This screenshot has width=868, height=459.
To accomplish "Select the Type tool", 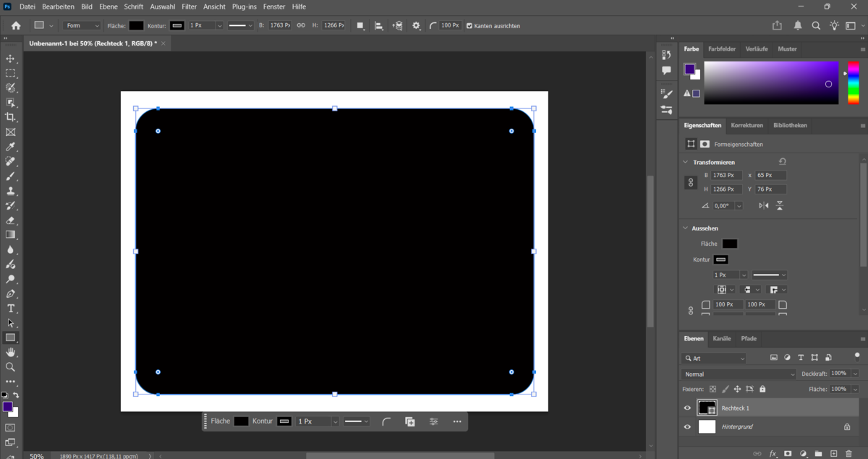I will (10, 308).
